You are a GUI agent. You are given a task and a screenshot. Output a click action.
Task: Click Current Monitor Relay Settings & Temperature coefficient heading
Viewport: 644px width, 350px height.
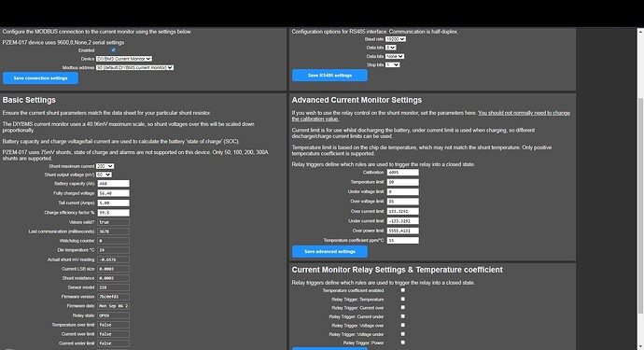398,270
